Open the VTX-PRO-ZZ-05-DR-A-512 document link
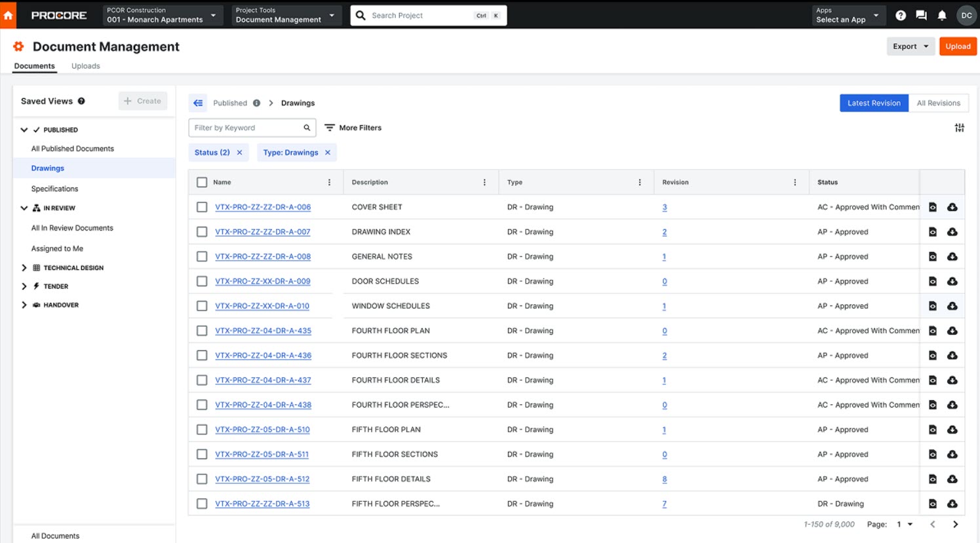This screenshot has height=543, width=980. click(262, 479)
